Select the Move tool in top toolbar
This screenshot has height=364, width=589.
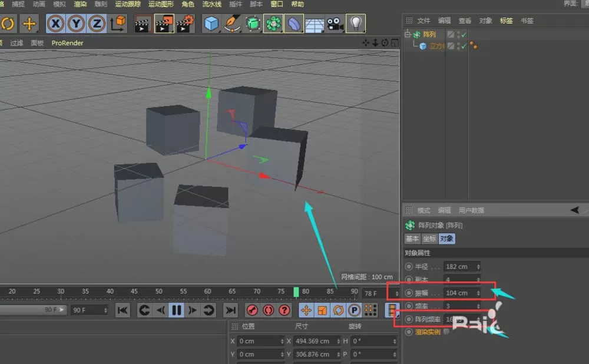29,24
